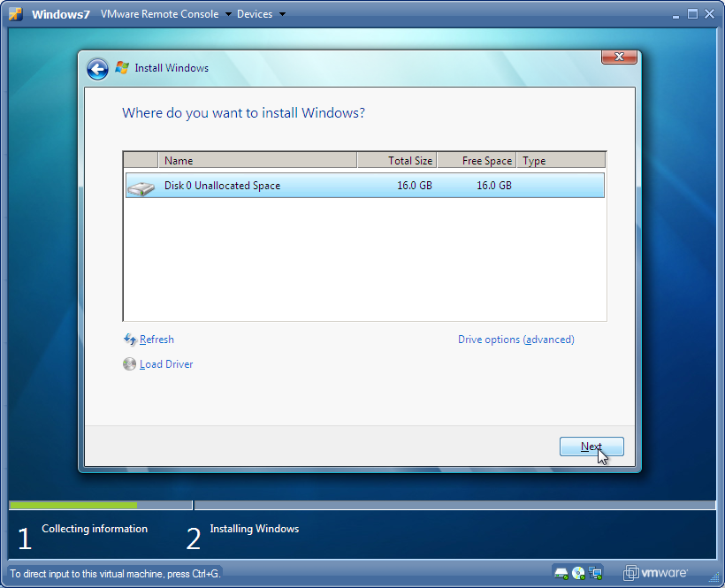Image resolution: width=725 pixels, height=588 pixels.
Task: Click the Collecting information step label
Action: pos(95,529)
